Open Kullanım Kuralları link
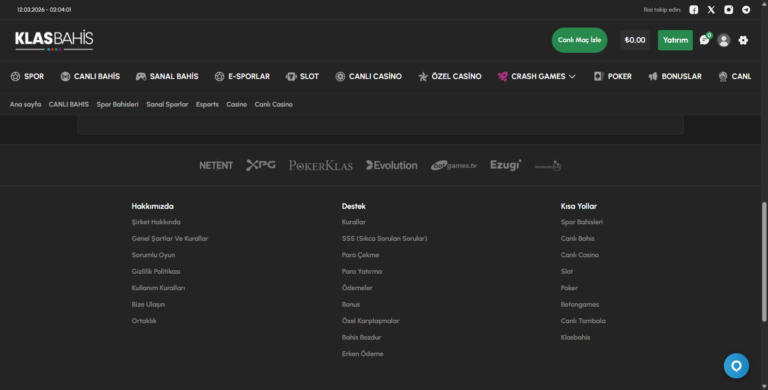This screenshot has height=390, width=768. (158, 288)
